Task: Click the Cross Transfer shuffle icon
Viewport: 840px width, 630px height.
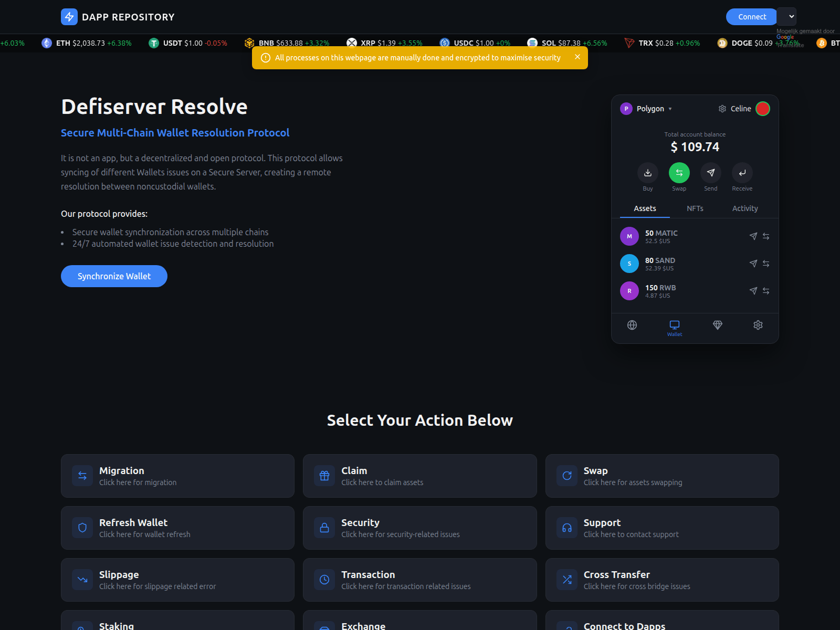Action: coord(567,580)
